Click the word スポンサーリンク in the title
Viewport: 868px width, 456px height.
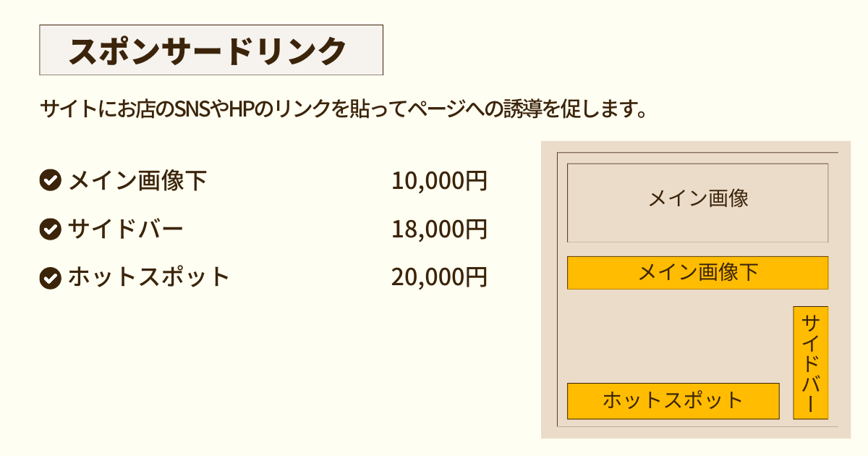click(x=208, y=51)
